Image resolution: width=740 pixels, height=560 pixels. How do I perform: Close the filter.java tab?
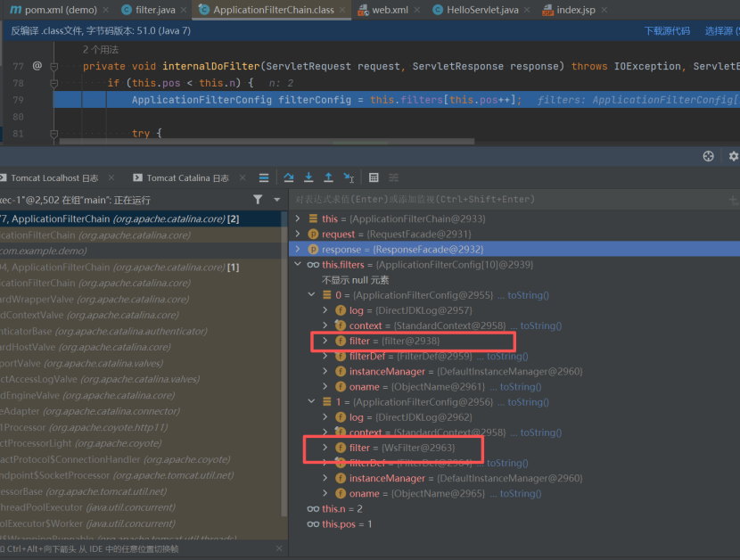(x=184, y=10)
